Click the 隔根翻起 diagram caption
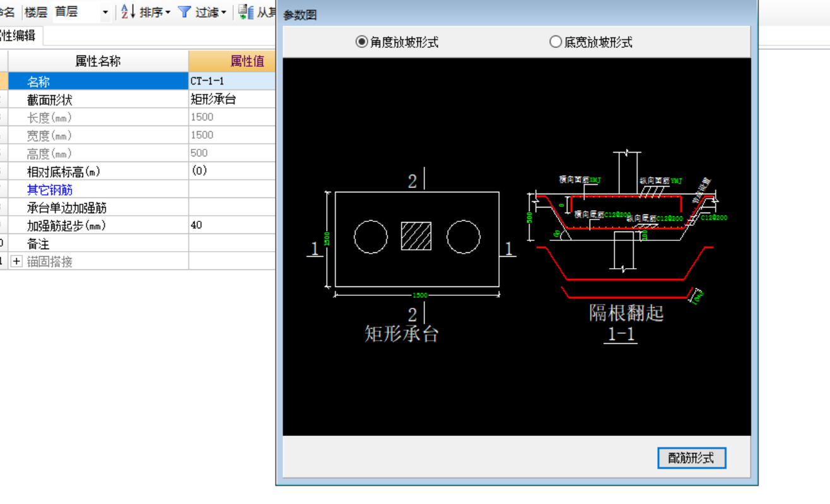 [626, 313]
